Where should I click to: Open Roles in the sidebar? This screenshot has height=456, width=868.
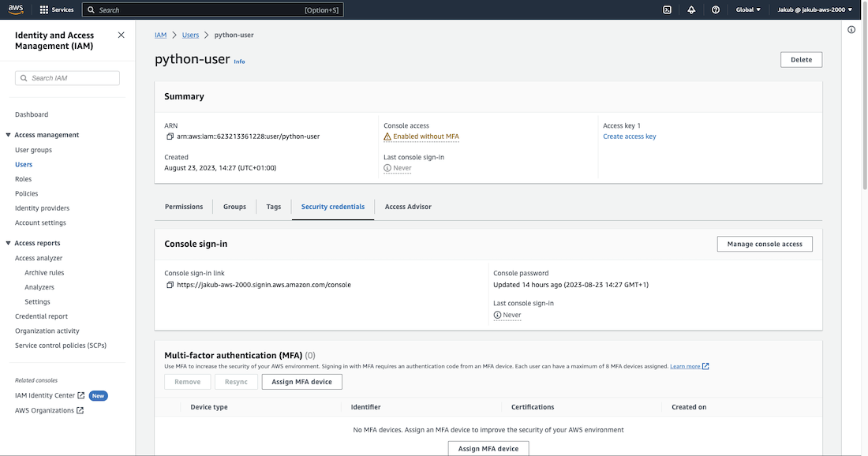point(24,179)
